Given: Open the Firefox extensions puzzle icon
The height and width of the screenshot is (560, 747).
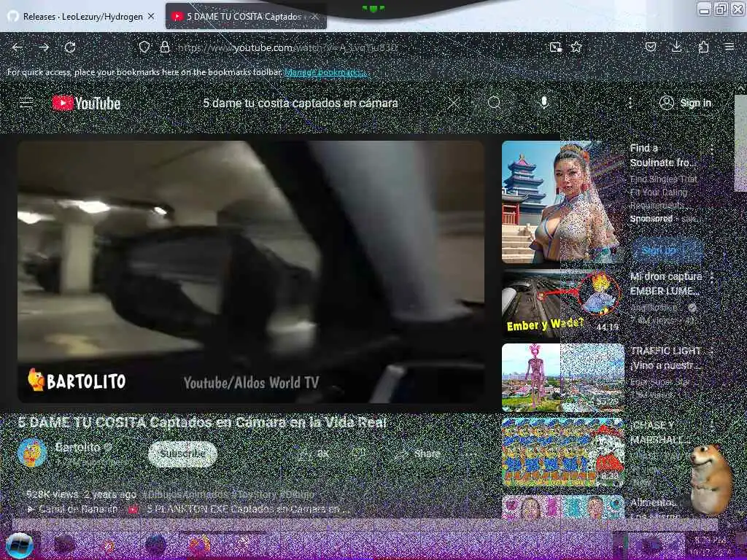Looking at the screenshot, I should click(703, 47).
